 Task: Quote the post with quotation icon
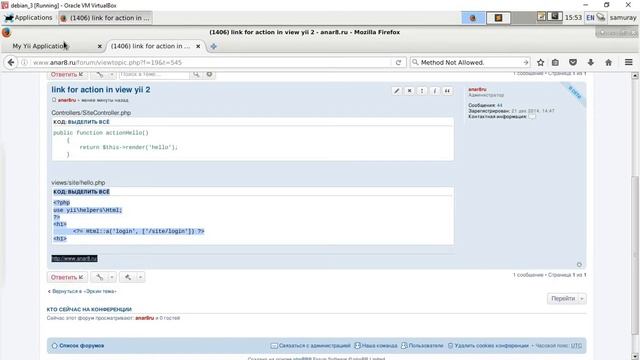pyautogui.click(x=447, y=91)
